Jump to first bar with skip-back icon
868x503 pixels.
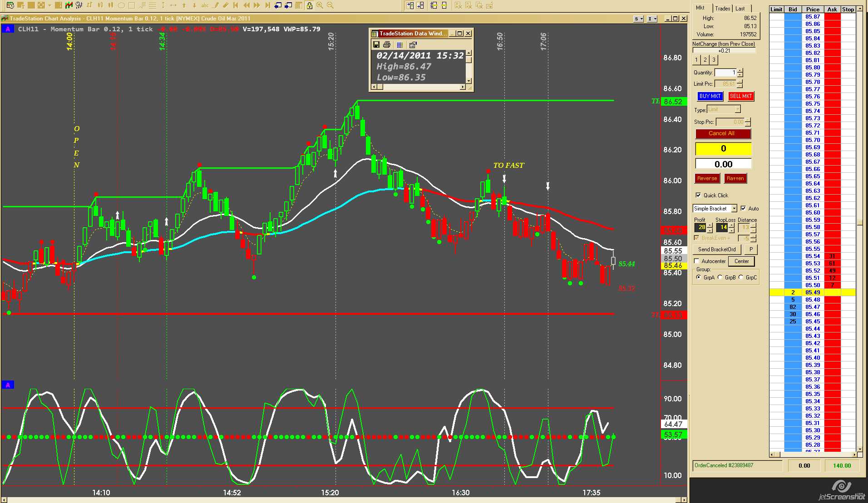236,5
